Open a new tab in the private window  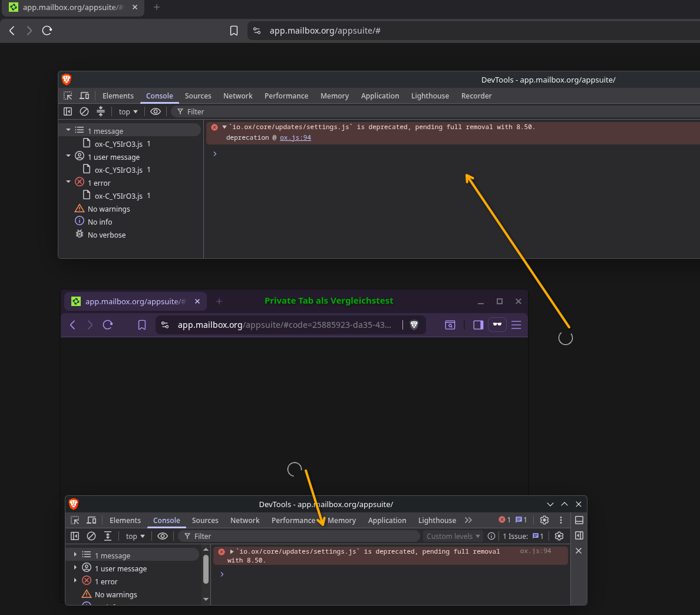219,301
